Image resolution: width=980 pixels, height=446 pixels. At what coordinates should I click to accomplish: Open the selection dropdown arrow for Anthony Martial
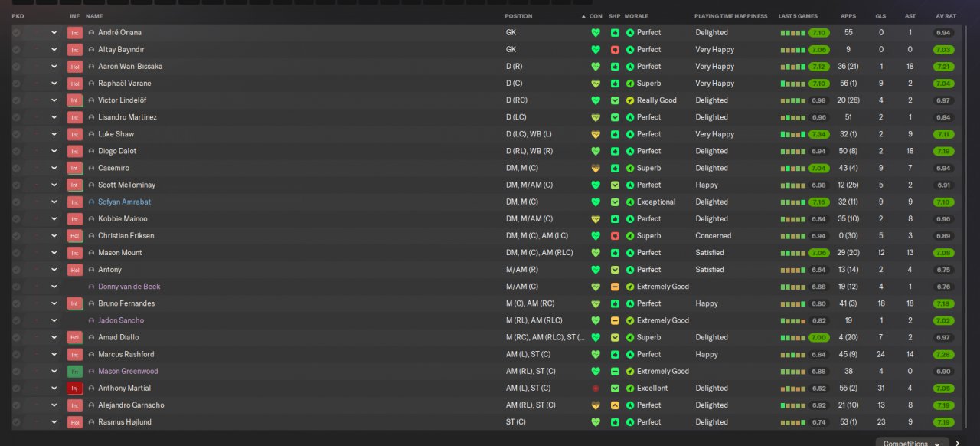pyautogui.click(x=54, y=389)
